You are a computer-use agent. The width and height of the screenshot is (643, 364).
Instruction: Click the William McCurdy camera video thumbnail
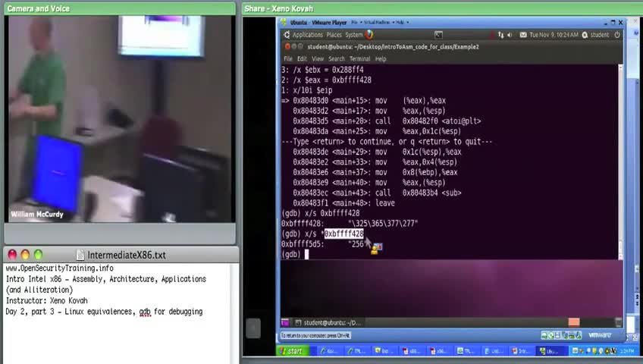(120, 119)
